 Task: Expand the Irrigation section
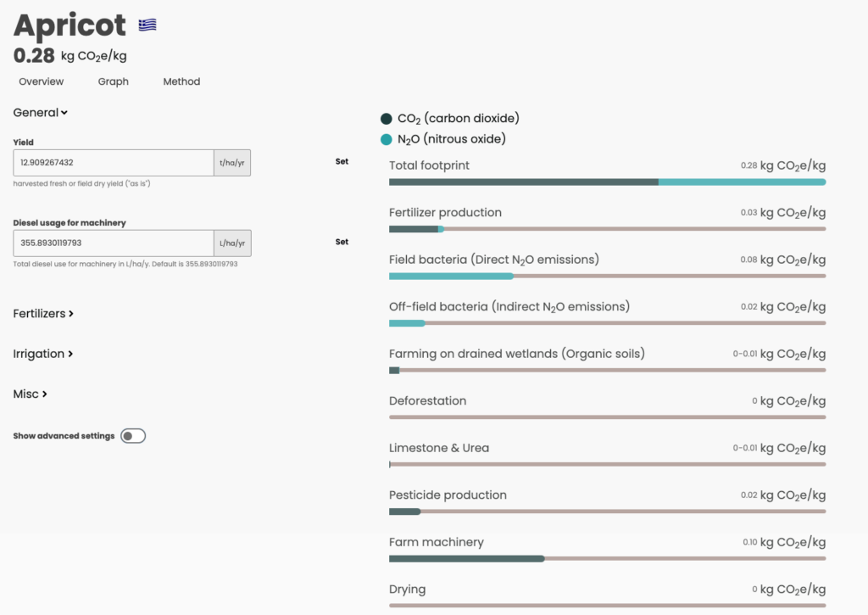pyautogui.click(x=43, y=354)
